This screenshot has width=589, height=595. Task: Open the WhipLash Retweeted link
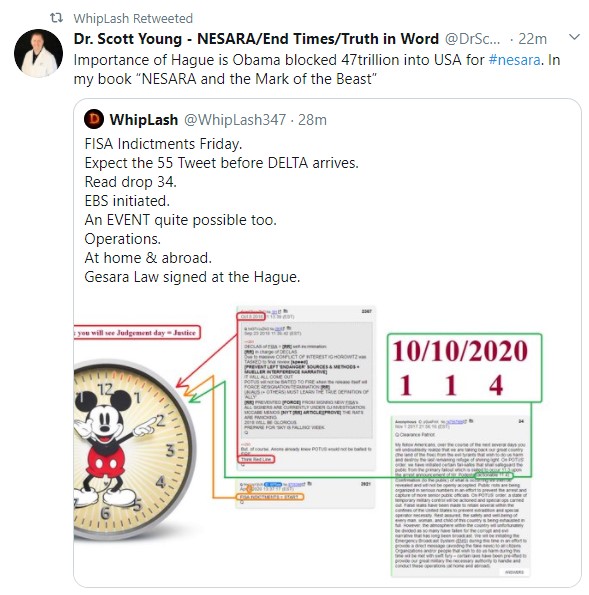tap(133, 18)
